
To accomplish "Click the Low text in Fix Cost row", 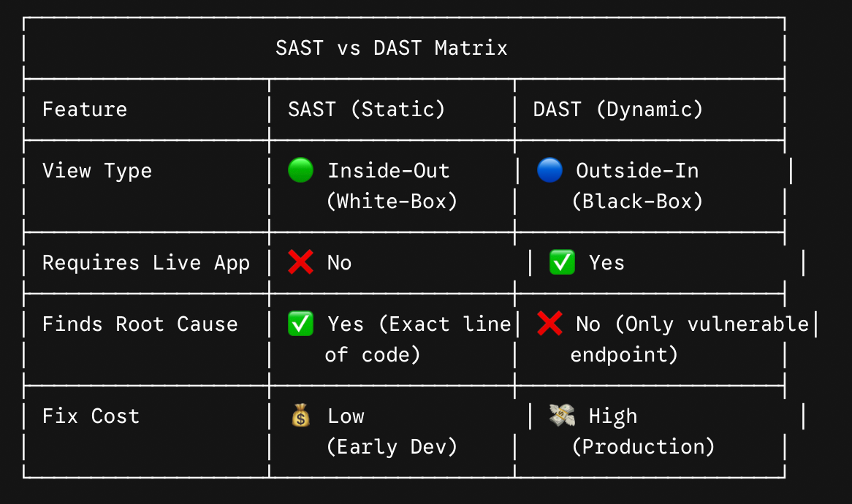I will pos(346,416).
